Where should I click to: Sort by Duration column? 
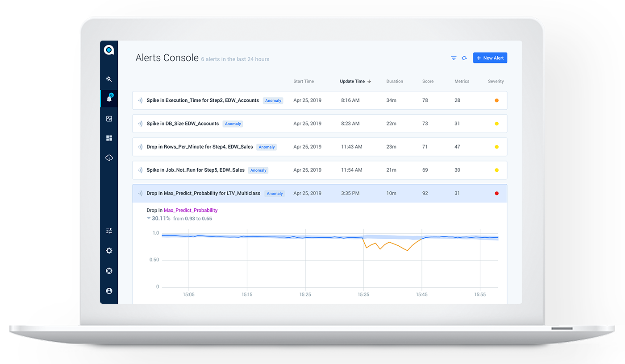click(x=395, y=81)
